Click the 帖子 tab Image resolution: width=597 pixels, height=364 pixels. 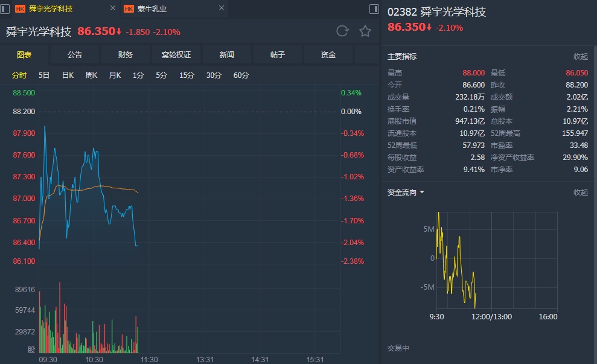(278, 55)
